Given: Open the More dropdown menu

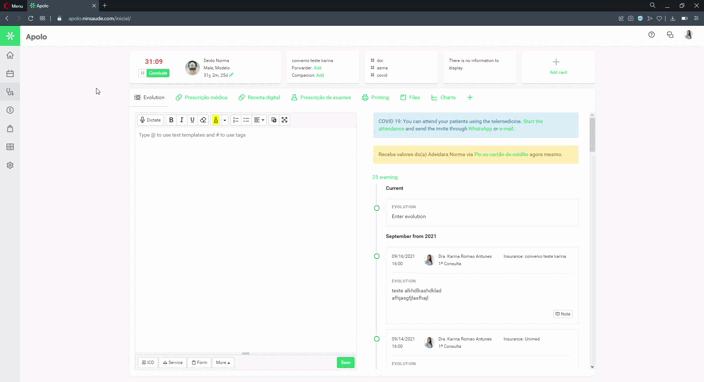Looking at the screenshot, I should (223, 362).
